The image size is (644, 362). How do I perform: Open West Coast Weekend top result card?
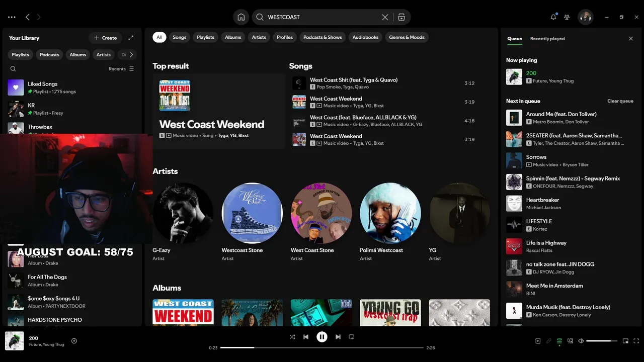[218, 111]
